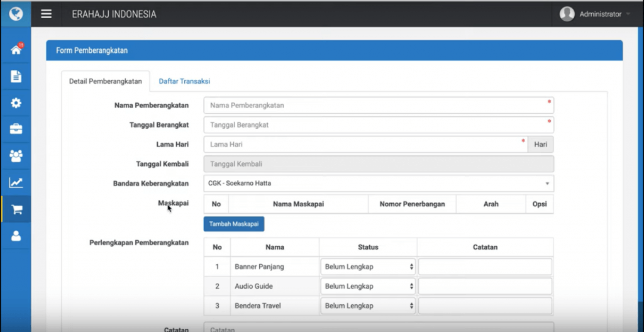Open status dropdown for Banner Panjang
Image resolution: width=644 pixels, height=332 pixels.
[x=368, y=267]
